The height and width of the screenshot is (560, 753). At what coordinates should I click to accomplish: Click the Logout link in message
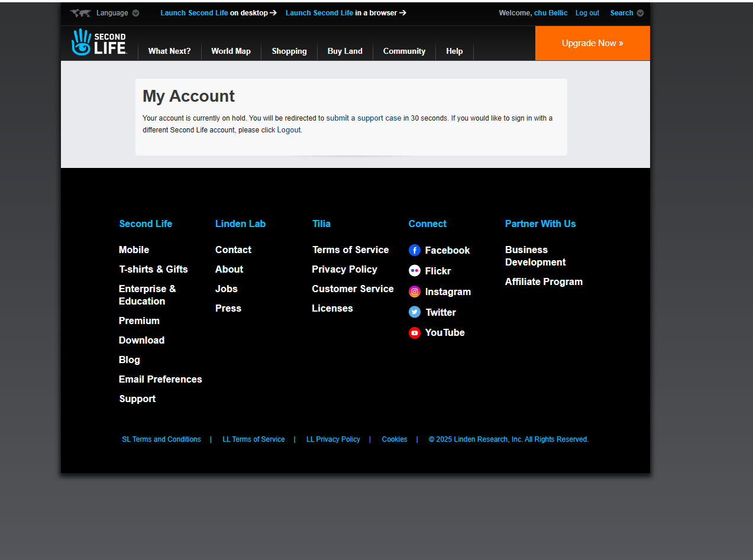[289, 130]
